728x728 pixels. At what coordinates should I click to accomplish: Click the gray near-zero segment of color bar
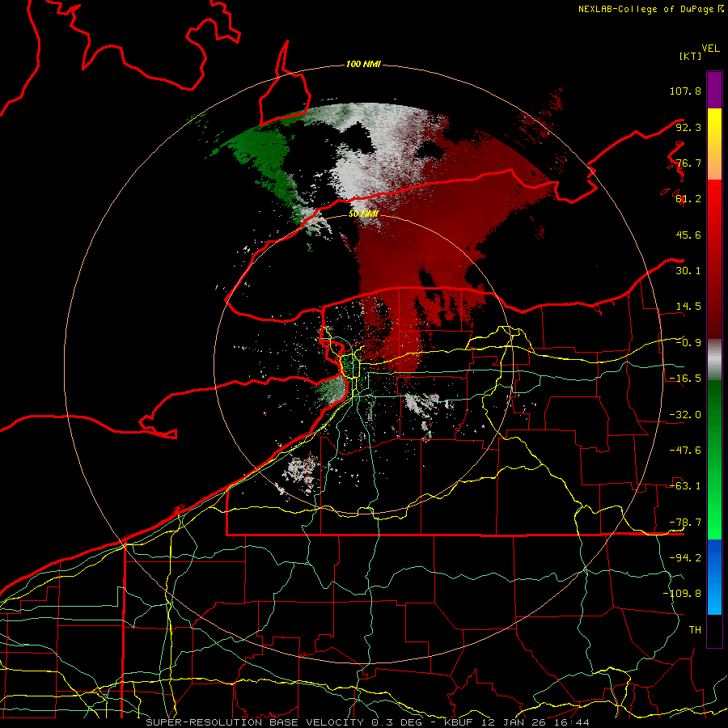pos(714,360)
